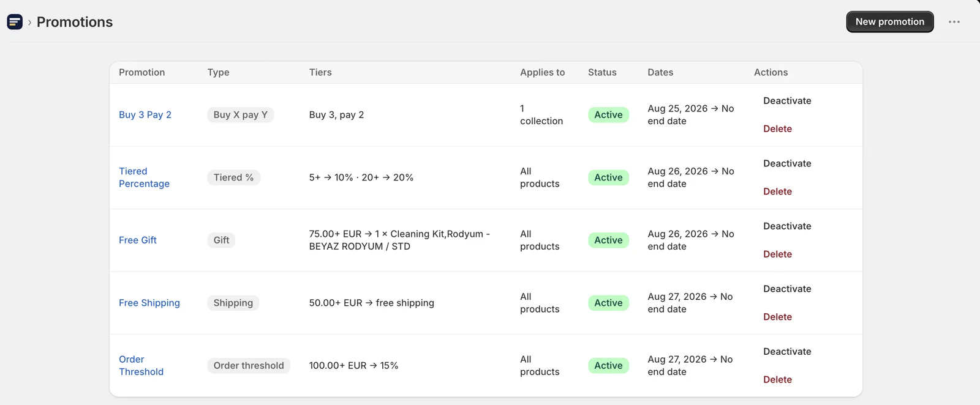Delete the Order Threshold promotion

pos(777,380)
